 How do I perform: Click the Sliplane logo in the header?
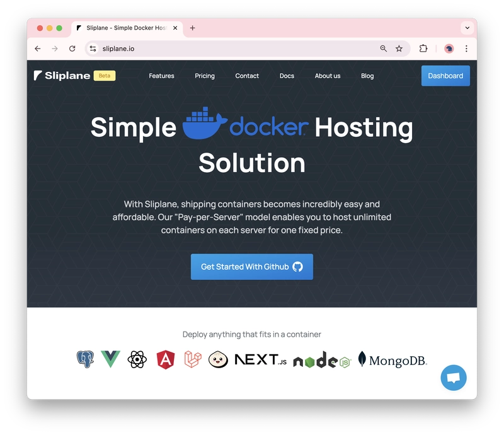coord(62,76)
